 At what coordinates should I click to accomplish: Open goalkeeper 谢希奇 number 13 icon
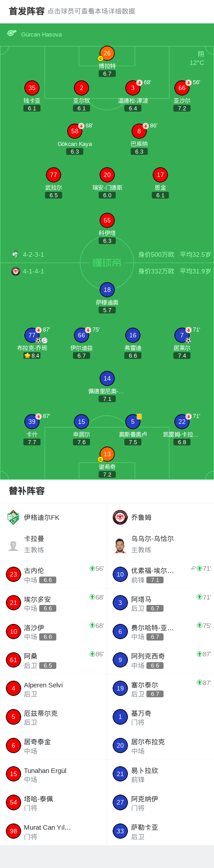click(x=107, y=454)
